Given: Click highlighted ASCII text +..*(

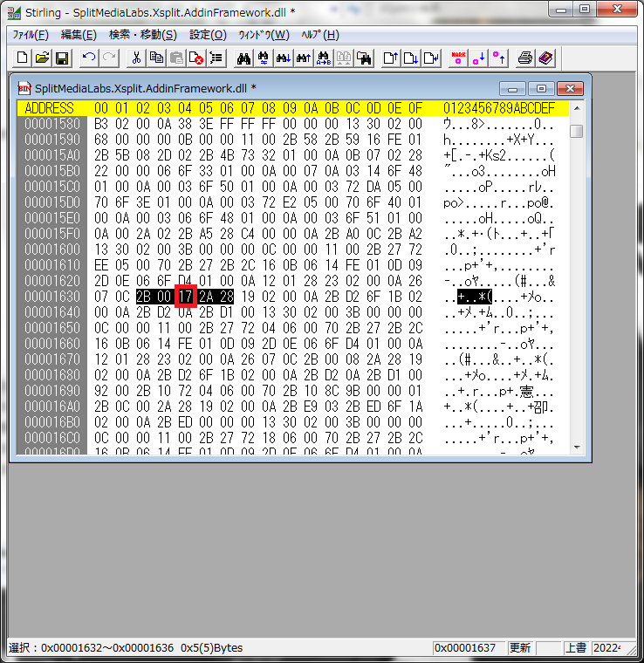Looking at the screenshot, I should coord(475,297).
